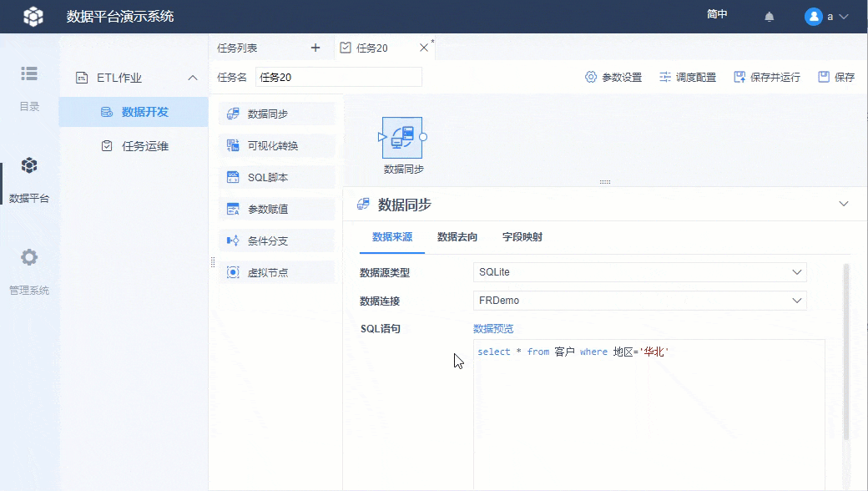
Task: Collapse the ETL作业 menu chevron
Action: pyautogui.click(x=193, y=78)
